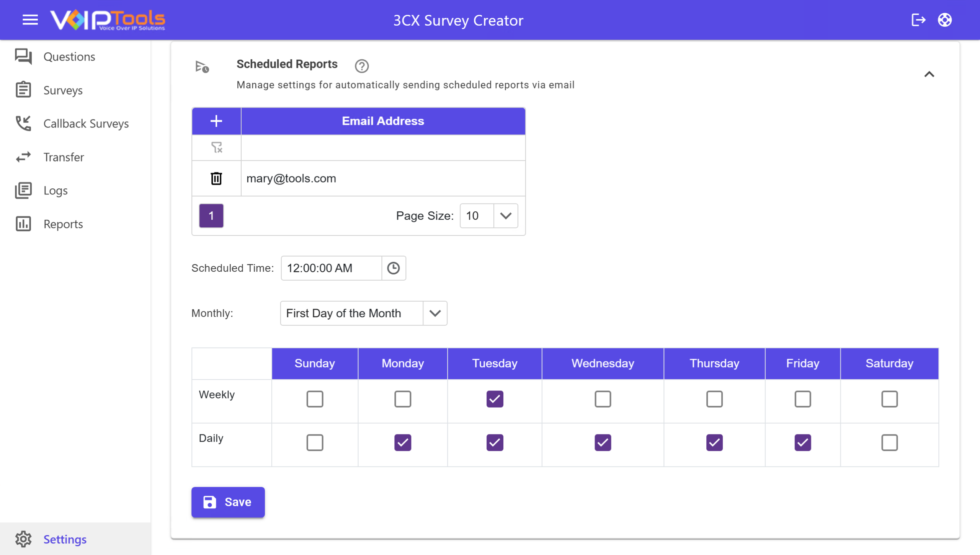Viewport: 980px width, 555px height.
Task: Uncheck Daily Tuesday checkbox
Action: (495, 443)
